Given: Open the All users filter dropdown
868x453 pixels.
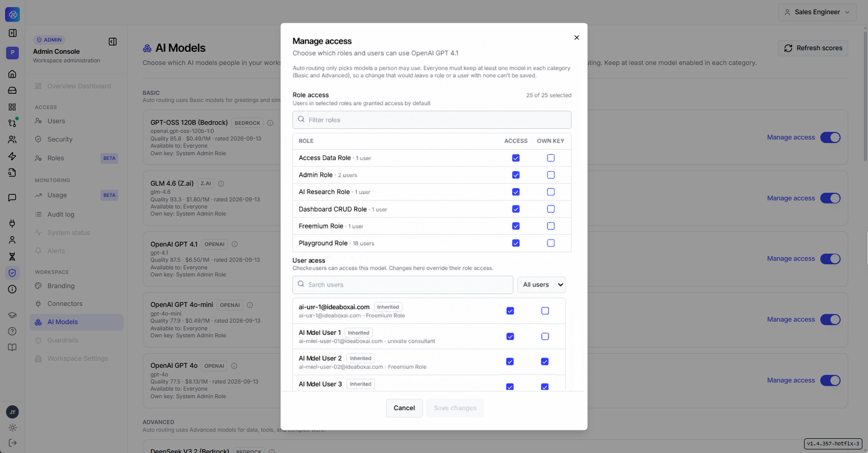Looking at the screenshot, I should (542, 285).
